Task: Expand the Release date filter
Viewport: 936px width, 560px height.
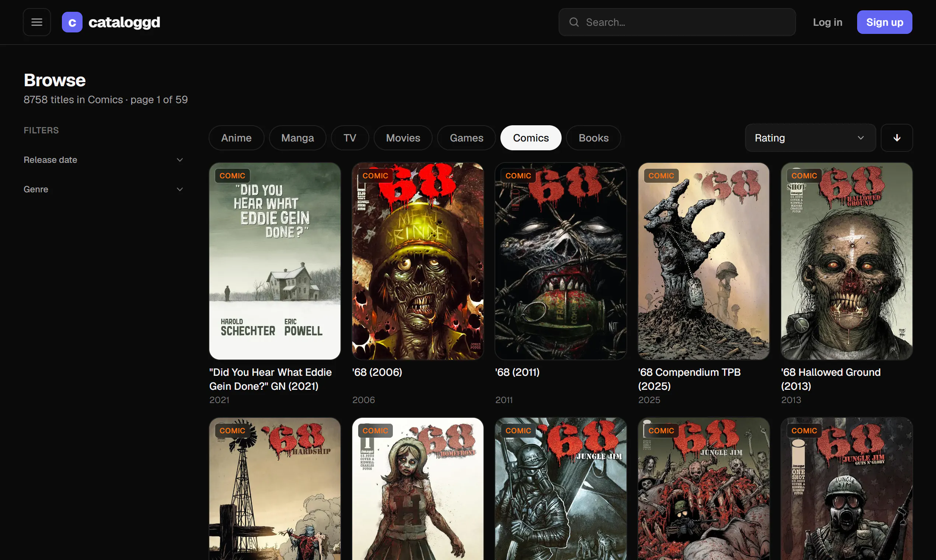Action: [x=104, y=160]
